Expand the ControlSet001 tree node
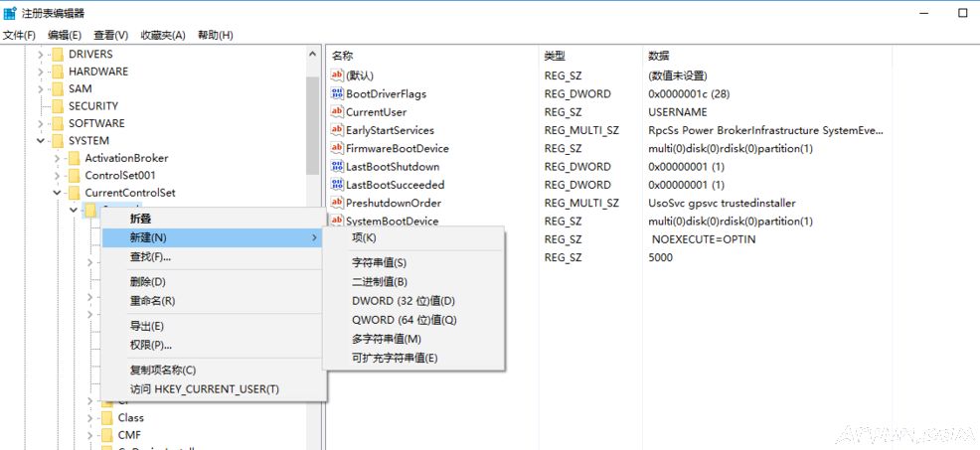Screen dimensions: 980x450 [58, 176]
